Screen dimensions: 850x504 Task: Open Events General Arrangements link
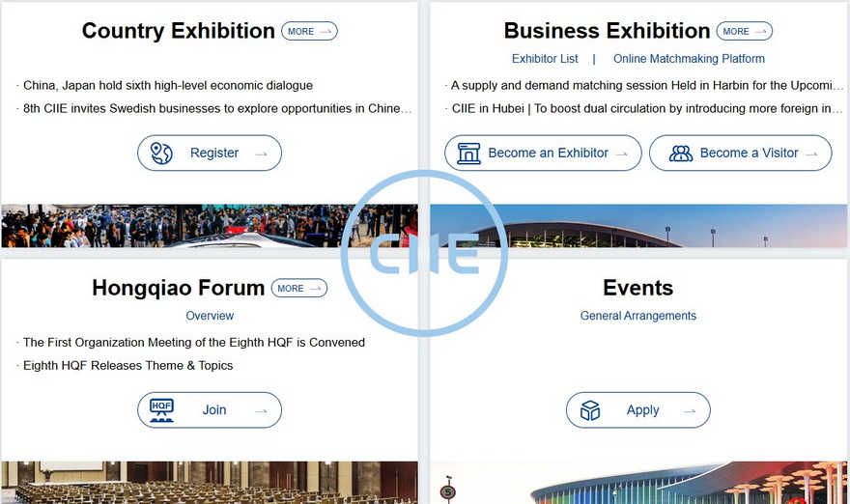[637, 316]
